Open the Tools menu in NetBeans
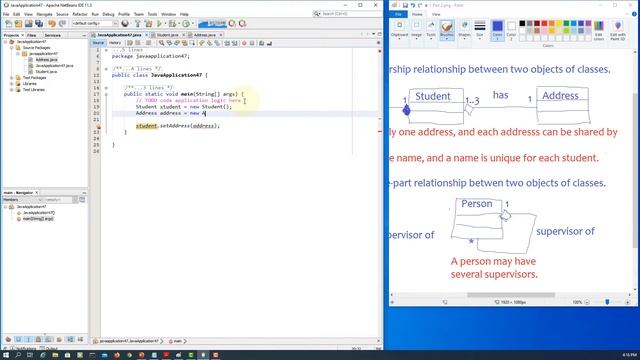Viewport: 640px width, 360px height. tap(152, 14)
